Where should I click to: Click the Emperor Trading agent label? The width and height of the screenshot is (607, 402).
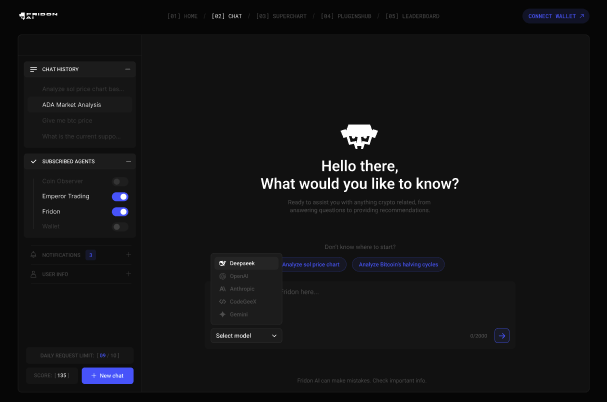point(66,196)
